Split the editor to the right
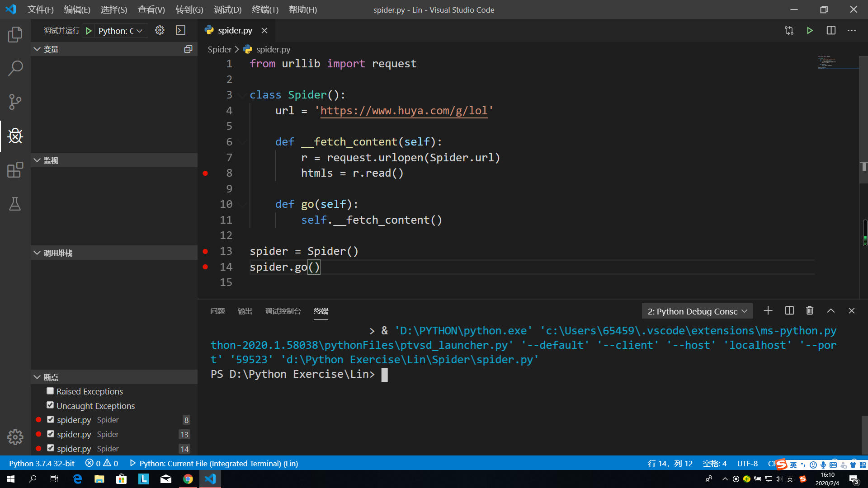 [x=831, y=30]
